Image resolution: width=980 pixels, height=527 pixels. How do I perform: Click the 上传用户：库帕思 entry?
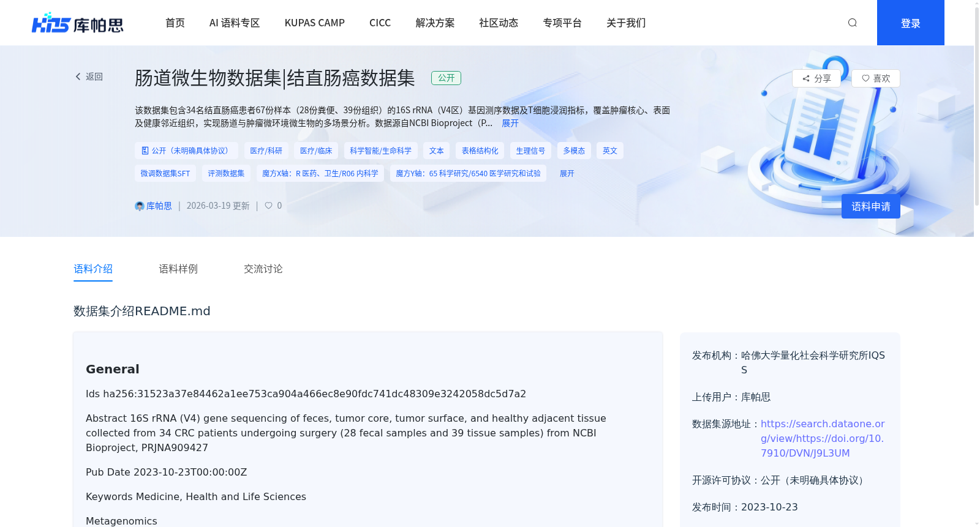[731, 397]
